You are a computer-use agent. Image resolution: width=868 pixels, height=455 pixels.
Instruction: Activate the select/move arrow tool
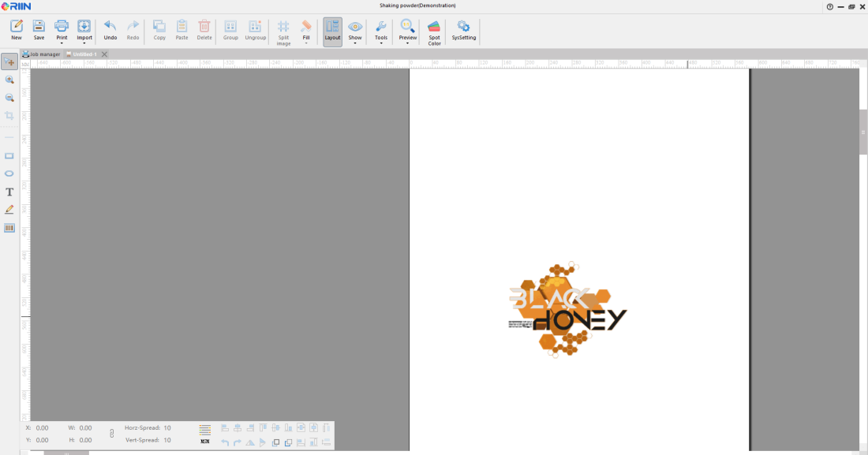tap(9, 62)
